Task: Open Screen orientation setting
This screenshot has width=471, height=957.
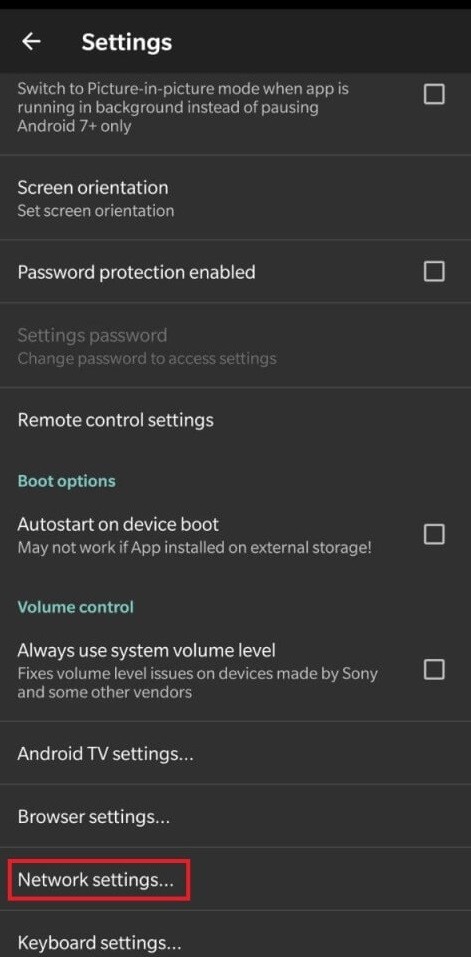Action: tap(236, 197)
